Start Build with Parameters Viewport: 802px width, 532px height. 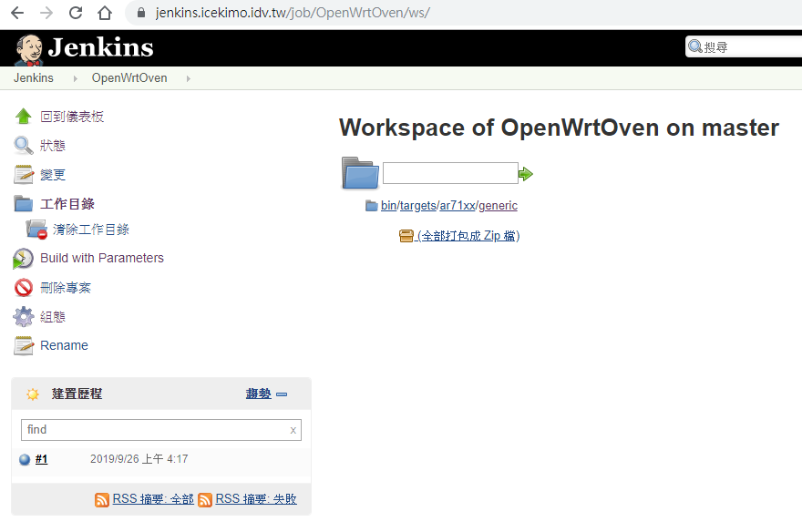click(x=102, y=258)
